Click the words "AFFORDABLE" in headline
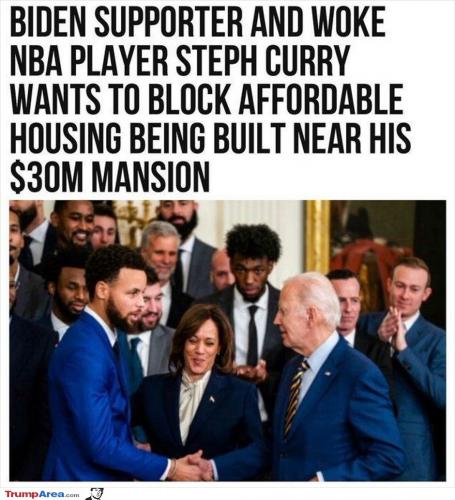This screenshot has height=500, width=455. 320,99
